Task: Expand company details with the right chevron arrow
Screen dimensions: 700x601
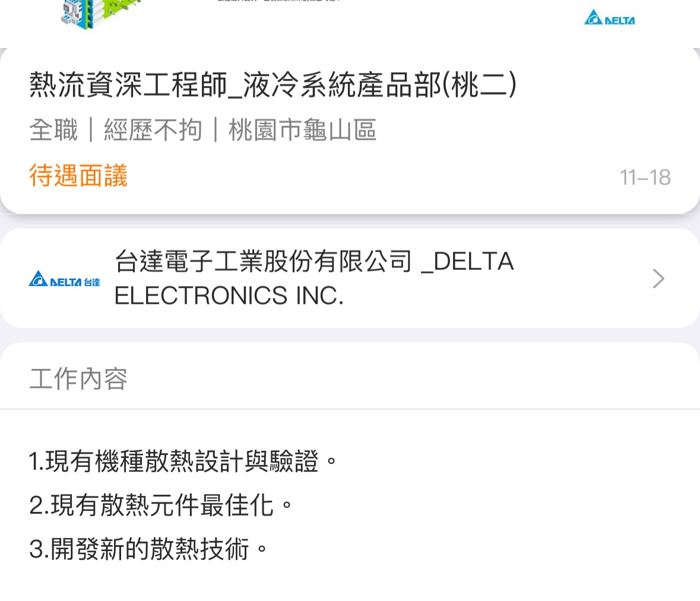Action: [x=658, y=278]
